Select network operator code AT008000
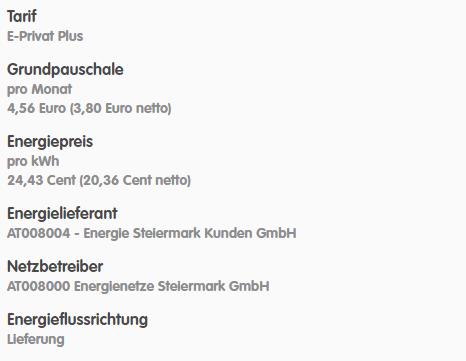Screen dimensions: 466x361 click(x=39, y=286)
